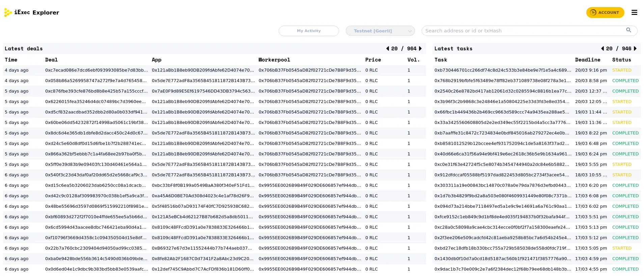644x277 pixels.
Task: Open task 0x1d7b3b4829f9bd2a8a503e080f4609931449e80f08c7371b
Action: coord(503,196)
